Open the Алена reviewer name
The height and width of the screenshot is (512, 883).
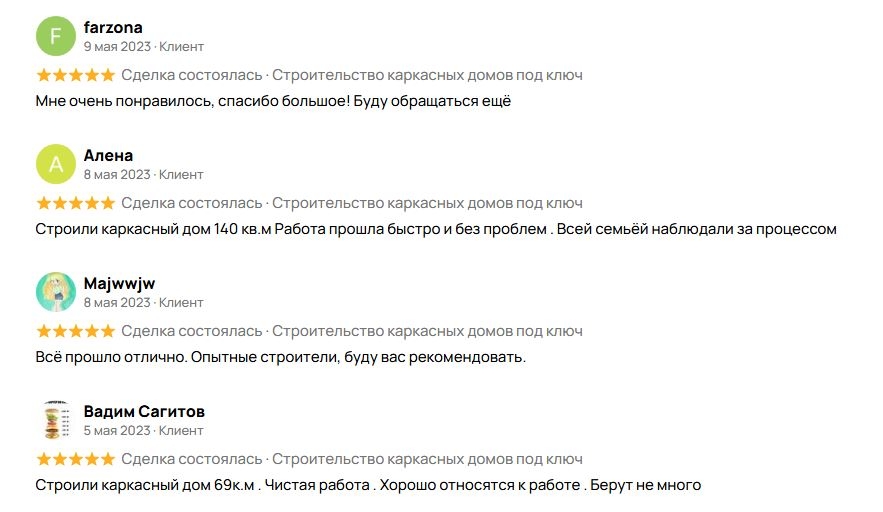pos(108,155)
